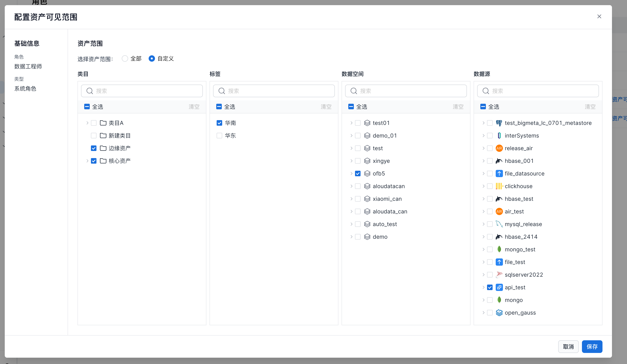Uncheck the 华南 tag checkbox
The image size is (627, 364).
(219, 123)
